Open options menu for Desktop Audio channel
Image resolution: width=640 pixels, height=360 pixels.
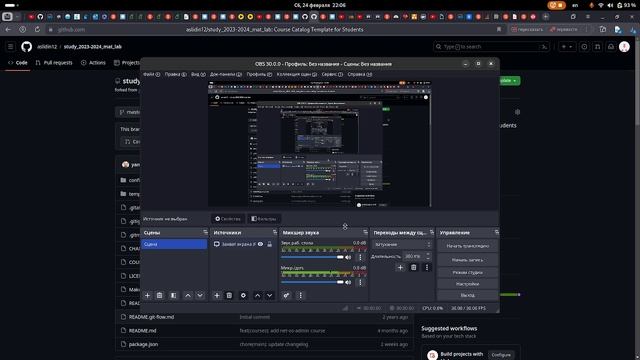[x=360, y=257]
